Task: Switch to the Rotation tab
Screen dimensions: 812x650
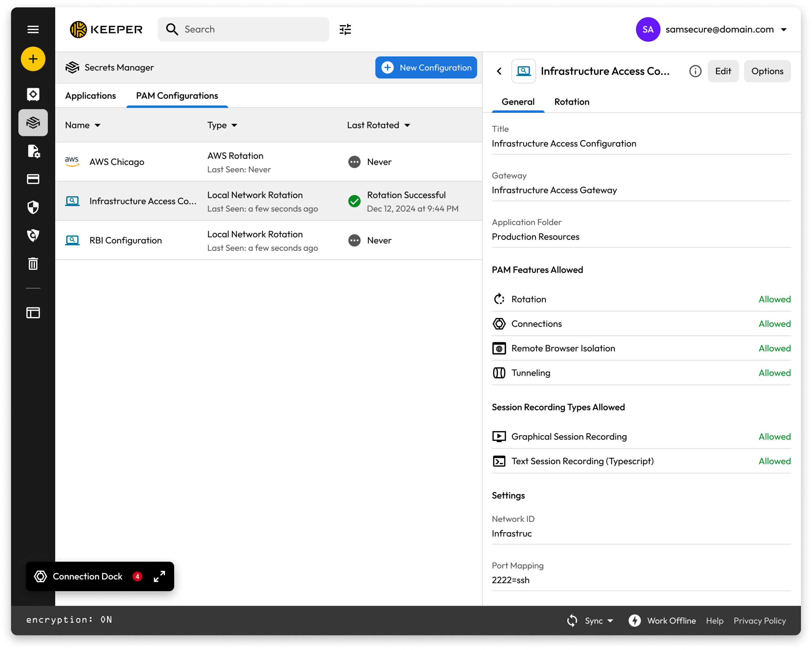Action: pyautogui.click(x=571, y=102)
